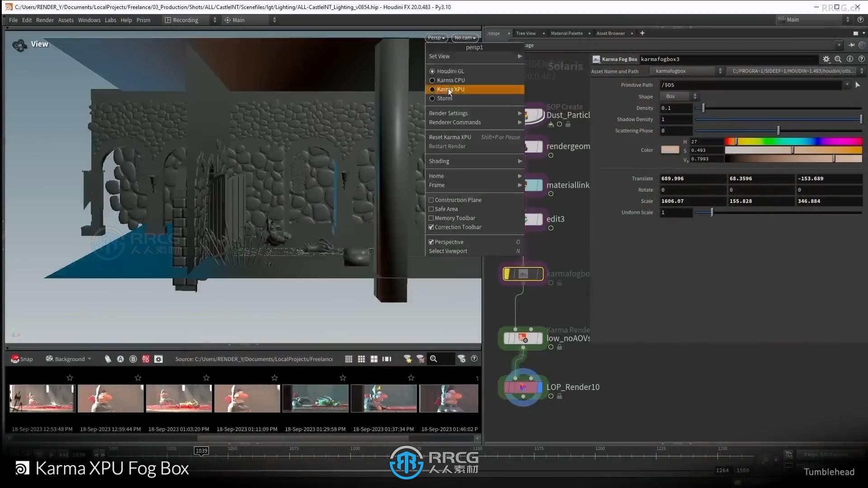Image resolution: width=868 pixels, height=488 pixels.
Task: Click the tag icon in gallery toolbar
Action: (108, 359)
